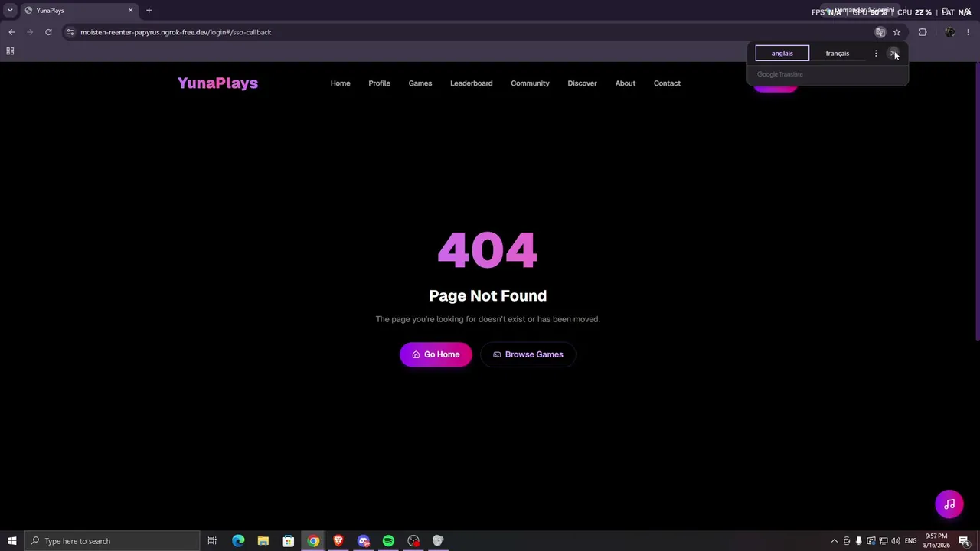
Task: Open the clock showing 9:57 PM
Action: tap(936, 541)
